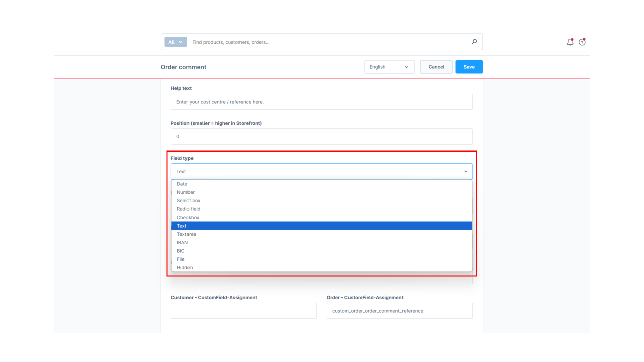Open the notifications bell icon

coord(570,42)
